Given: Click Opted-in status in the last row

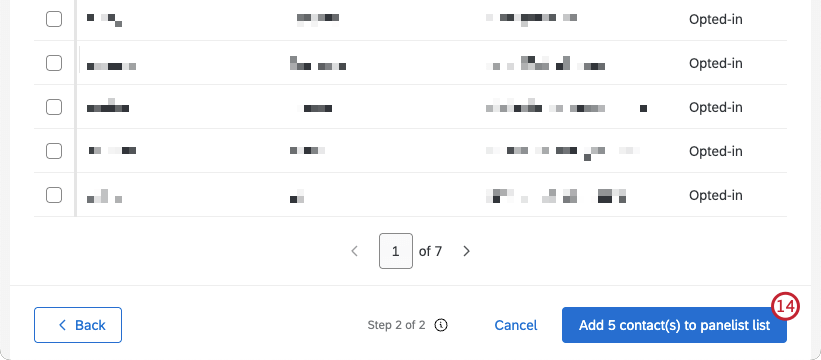Looking at the screenshot, I should pos(716,195).
